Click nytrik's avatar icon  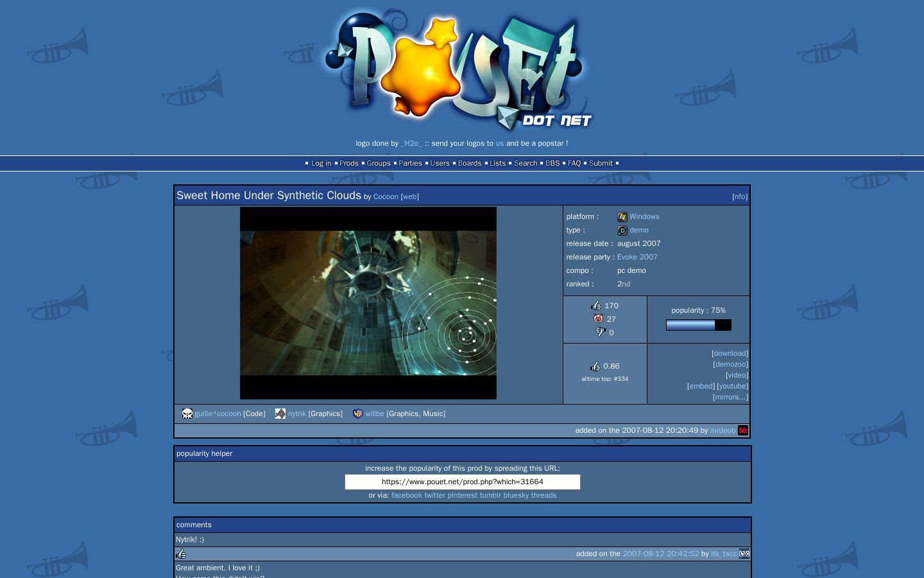[280, 414]
